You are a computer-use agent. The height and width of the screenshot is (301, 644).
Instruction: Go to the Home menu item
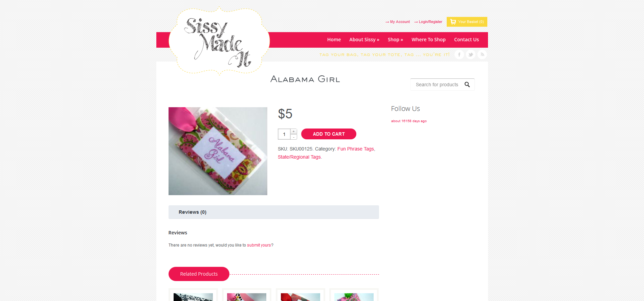tap(334, 40)
